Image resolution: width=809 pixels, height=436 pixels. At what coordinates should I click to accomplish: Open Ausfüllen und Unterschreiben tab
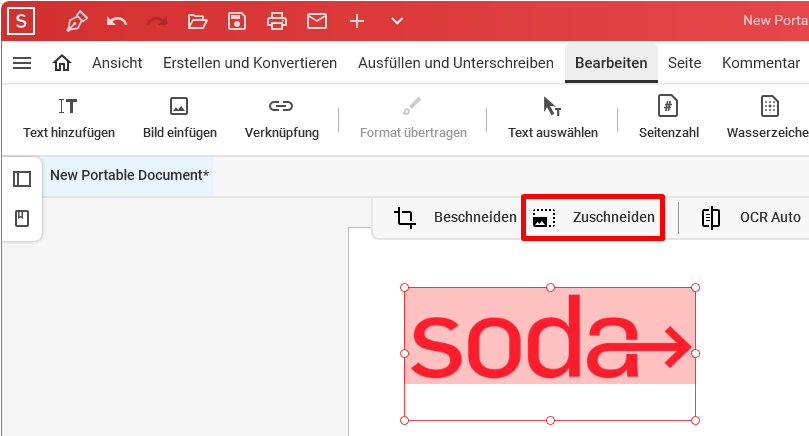tap(456, 63)
